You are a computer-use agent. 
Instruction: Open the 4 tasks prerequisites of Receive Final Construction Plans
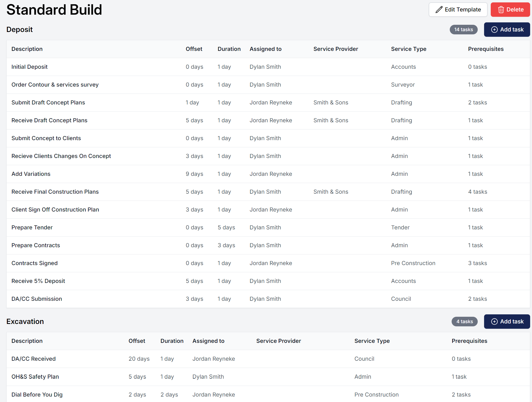click(477, 192)
